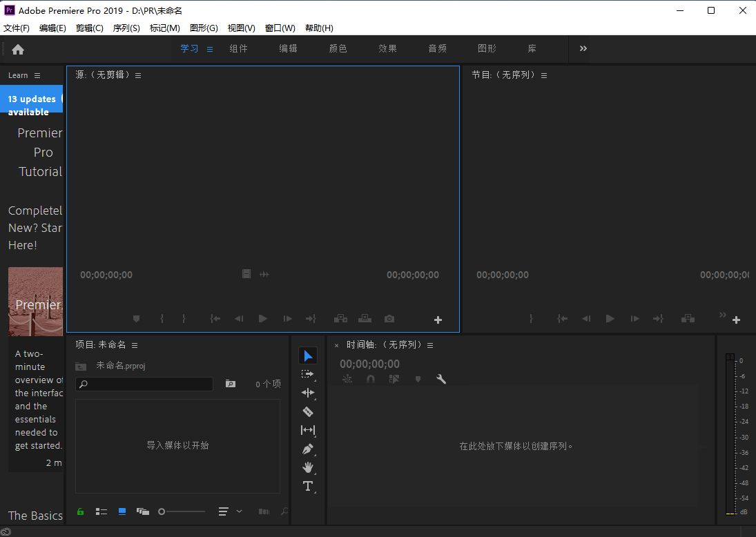Click the Overwrite button in Source monitor

pyautogui.click(x=365, y=319)
